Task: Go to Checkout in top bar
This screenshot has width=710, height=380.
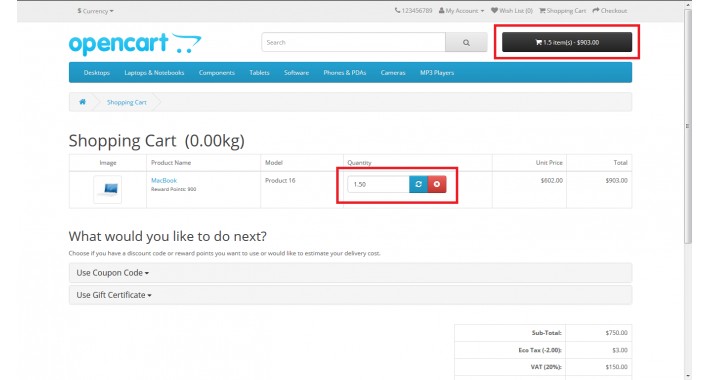Action: pyautogui.click(x=610, y=10)
